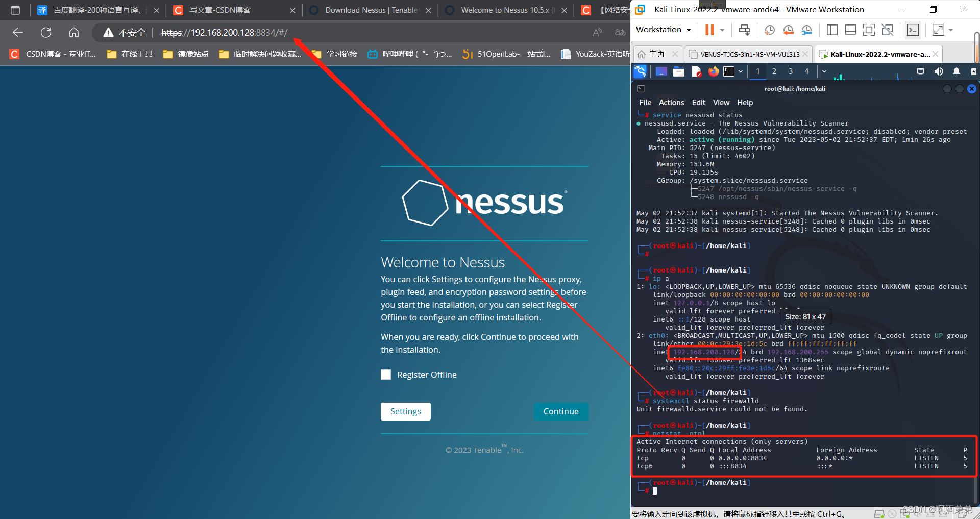
Task: Open 哔哩哔哩 bookmark
Action: (x=410, y=54)
